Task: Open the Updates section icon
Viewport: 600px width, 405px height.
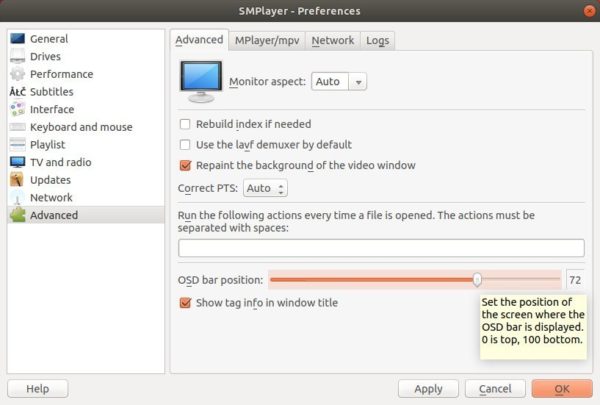Action: point(18,180)
